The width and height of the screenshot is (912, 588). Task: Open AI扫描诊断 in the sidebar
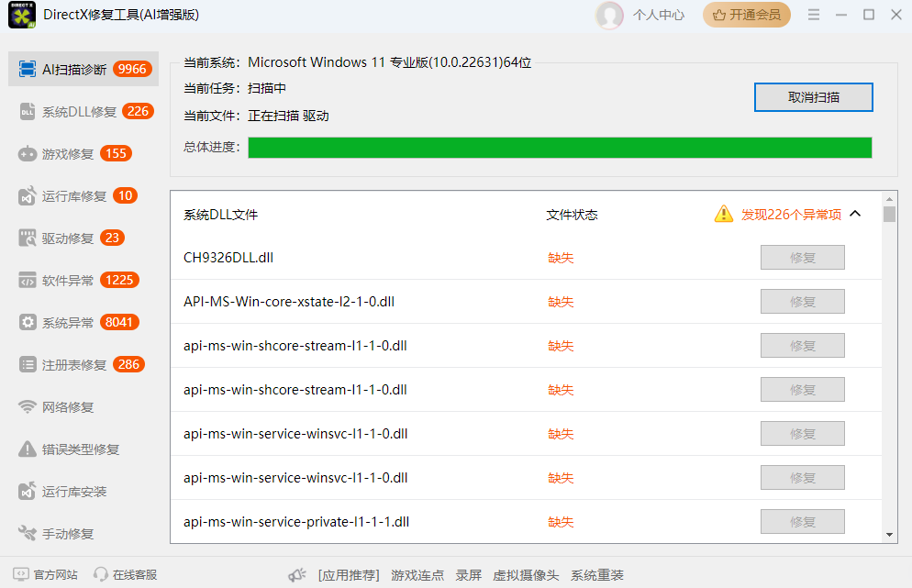[x=69, y=68]
